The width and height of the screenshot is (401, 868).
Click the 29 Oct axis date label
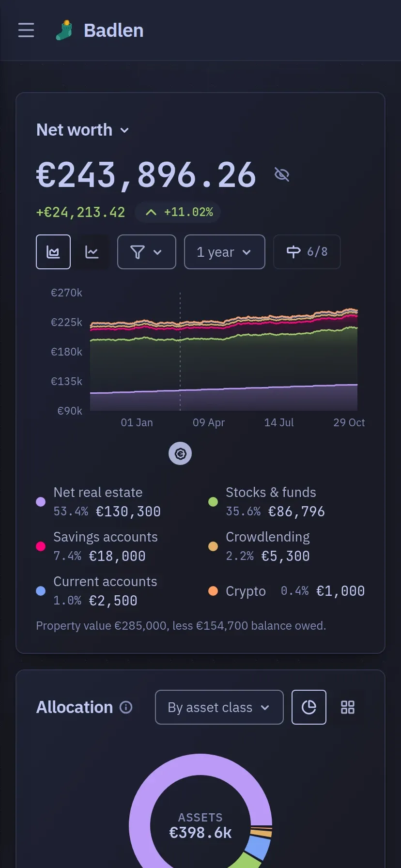(349, 422)
